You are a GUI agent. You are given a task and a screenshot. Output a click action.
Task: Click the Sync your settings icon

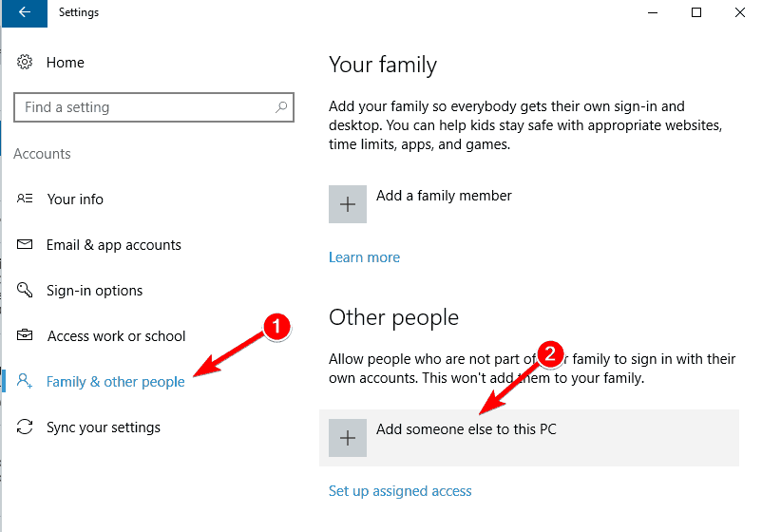point(27,427)
